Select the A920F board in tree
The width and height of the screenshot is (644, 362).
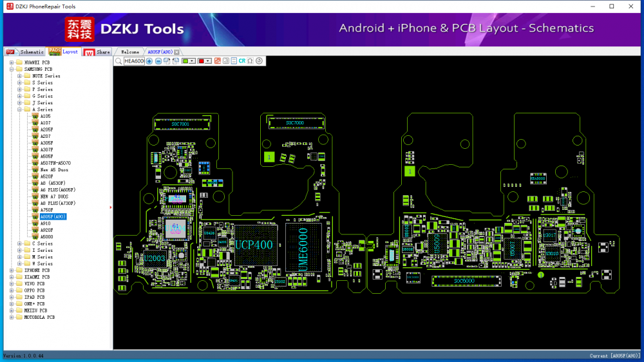(x=46, y=230)
